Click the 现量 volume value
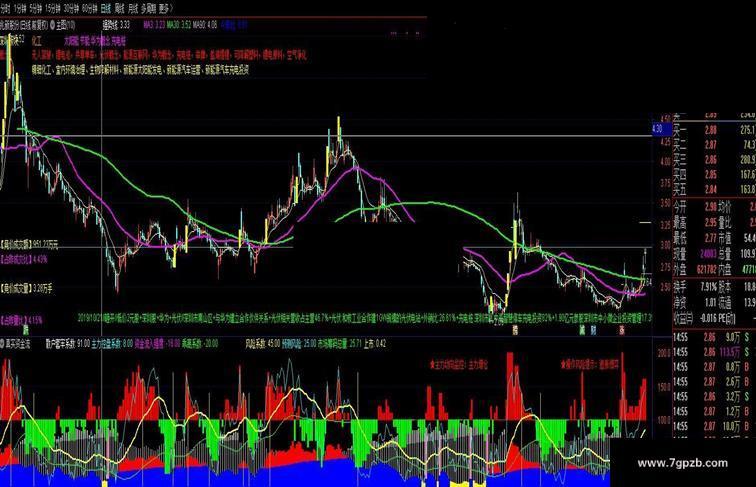 click(708, 253)
